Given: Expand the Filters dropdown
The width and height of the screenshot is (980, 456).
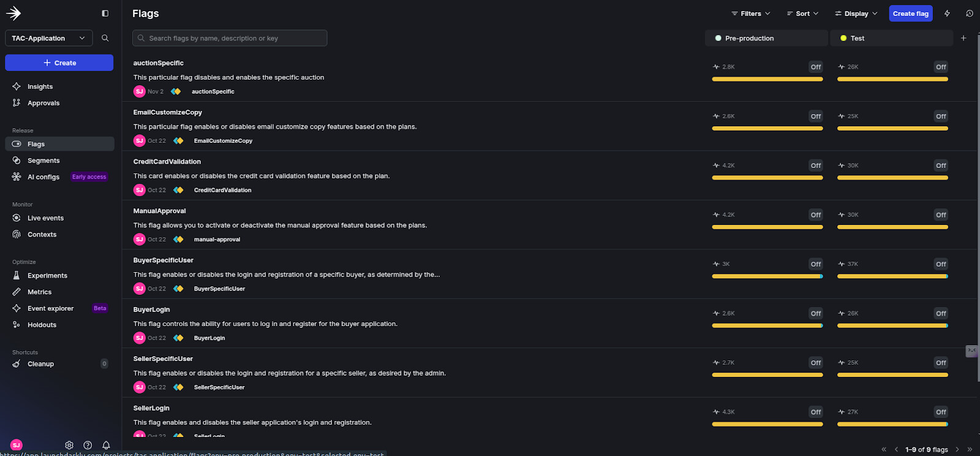Looking at the screenshot, I should pyautogui.click(x=750, y=13).
